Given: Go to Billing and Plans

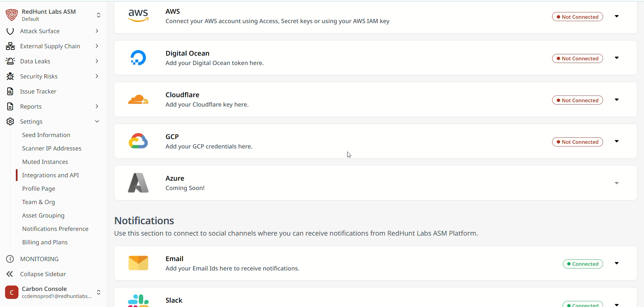Looking at the screenshot, I should 45,242.
